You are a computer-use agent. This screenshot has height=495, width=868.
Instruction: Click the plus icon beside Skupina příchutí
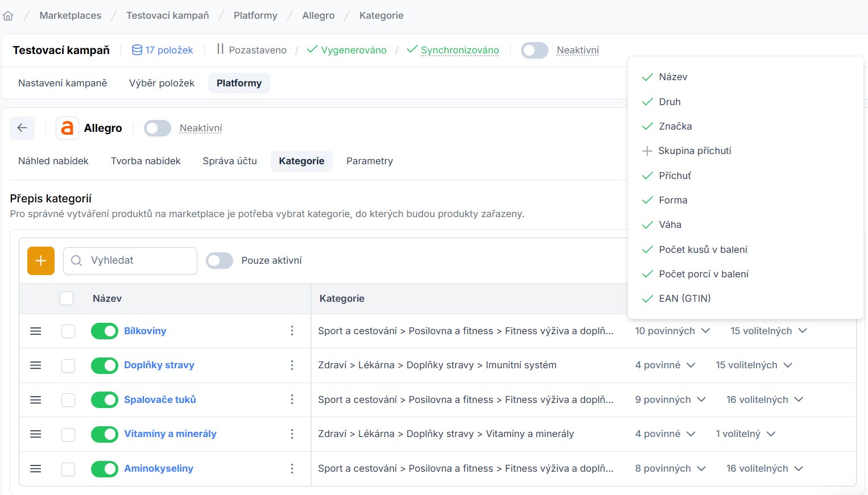(647, 151)
